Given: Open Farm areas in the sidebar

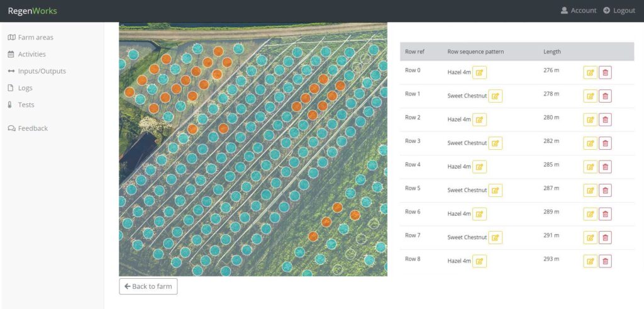Looking at the screenshot, I should tap(31, 37).
